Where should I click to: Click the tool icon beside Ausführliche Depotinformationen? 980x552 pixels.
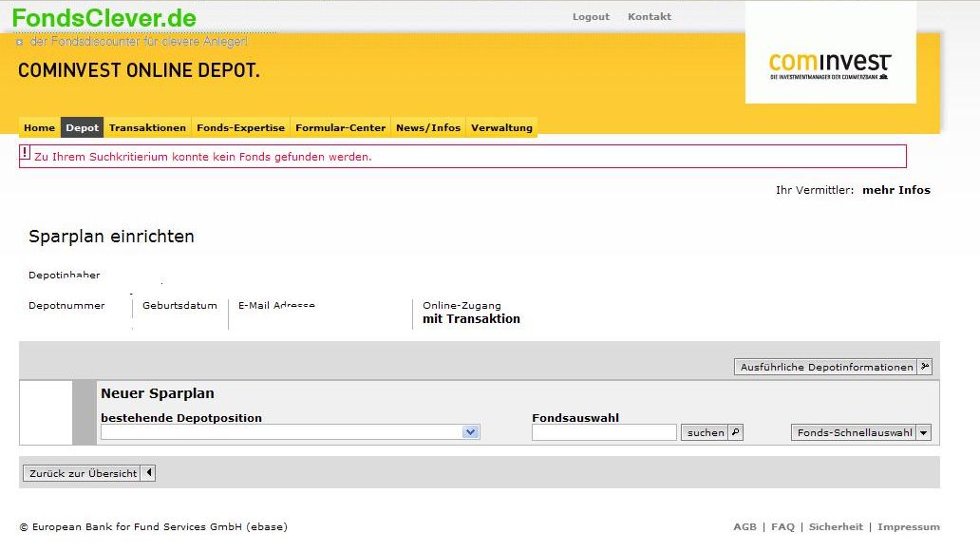pyautogui.click(x=925, y=367)
